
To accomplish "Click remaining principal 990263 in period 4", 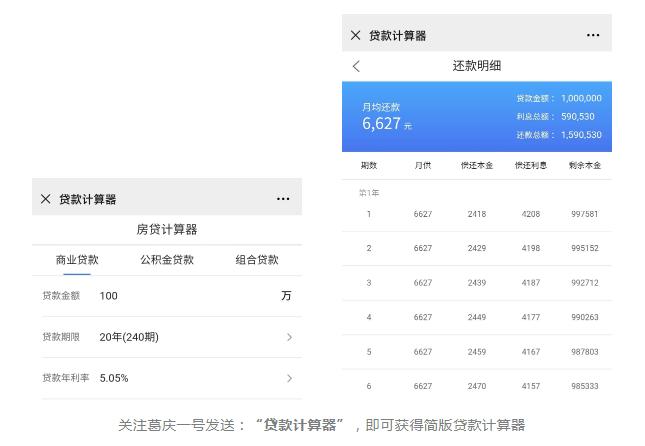I will point(585,317).
